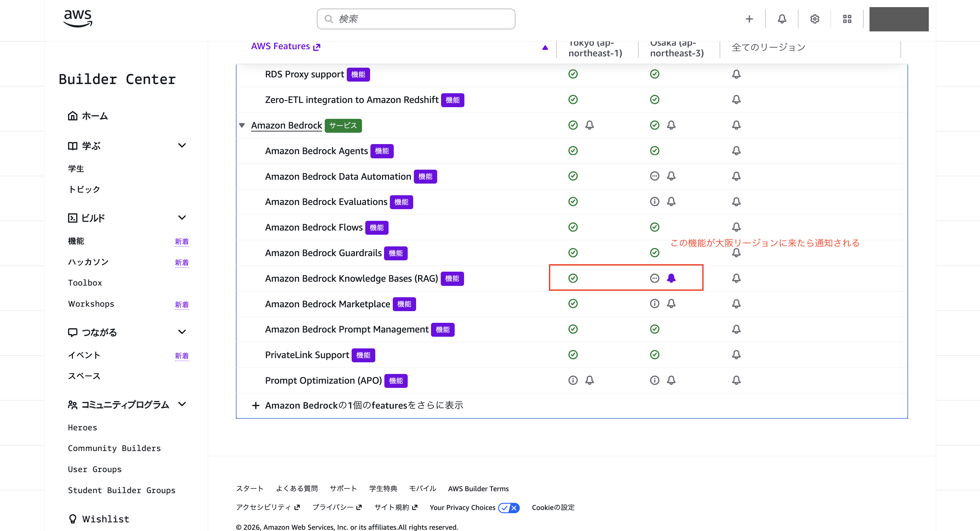Toggle Tokyo bell for Prompt Optimization (APO)
Screen dimensions: 980x531
[x=589, y=380]
